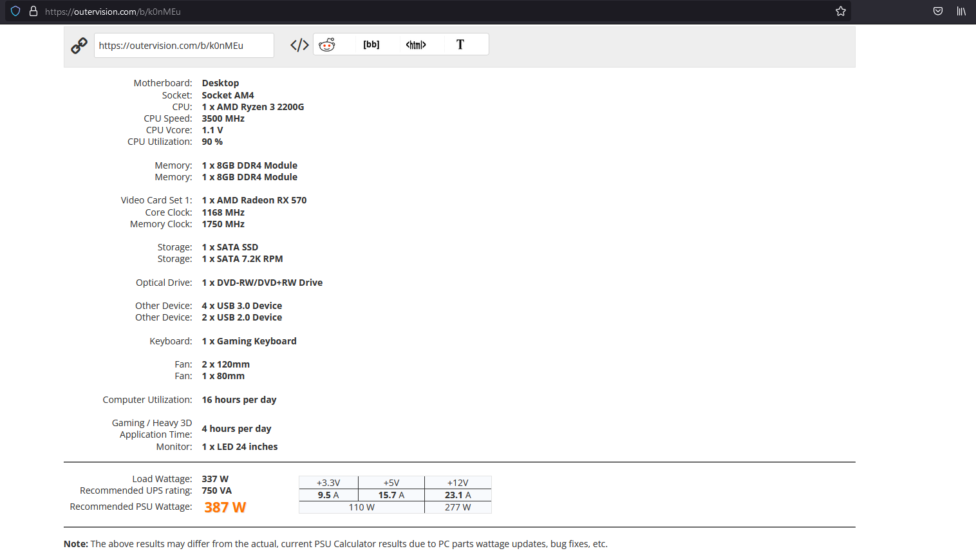Click the 1 x 80mm fan entry
This screenshot has width=976, height=560.
223,376
